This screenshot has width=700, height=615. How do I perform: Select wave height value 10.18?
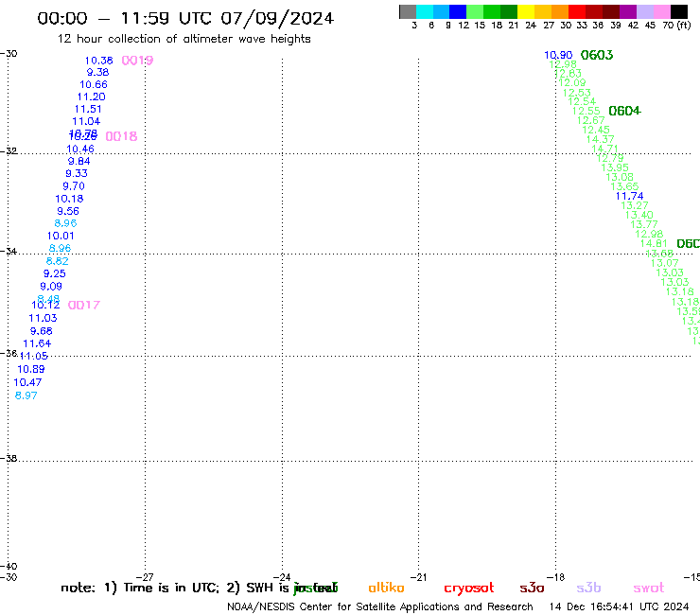69,199
